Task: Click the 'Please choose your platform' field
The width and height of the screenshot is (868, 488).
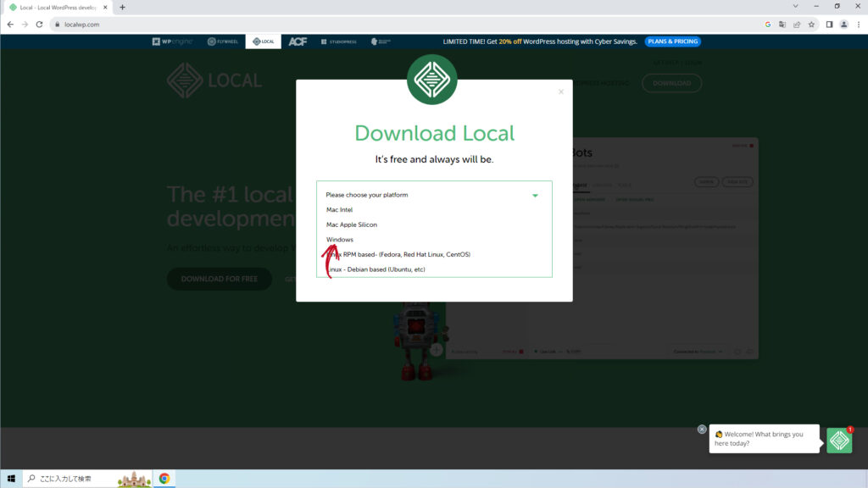Action: pos(434,195)
